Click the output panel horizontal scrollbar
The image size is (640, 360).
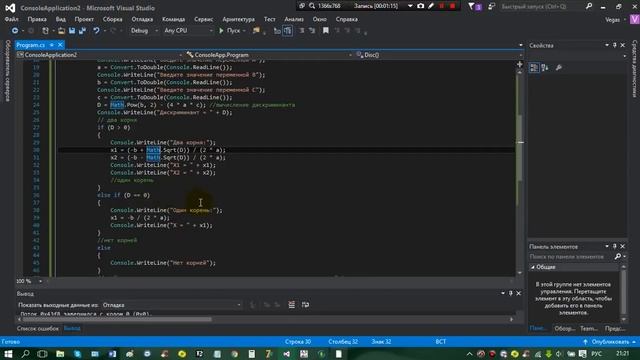pyautogui.click(x=116, y=320)
